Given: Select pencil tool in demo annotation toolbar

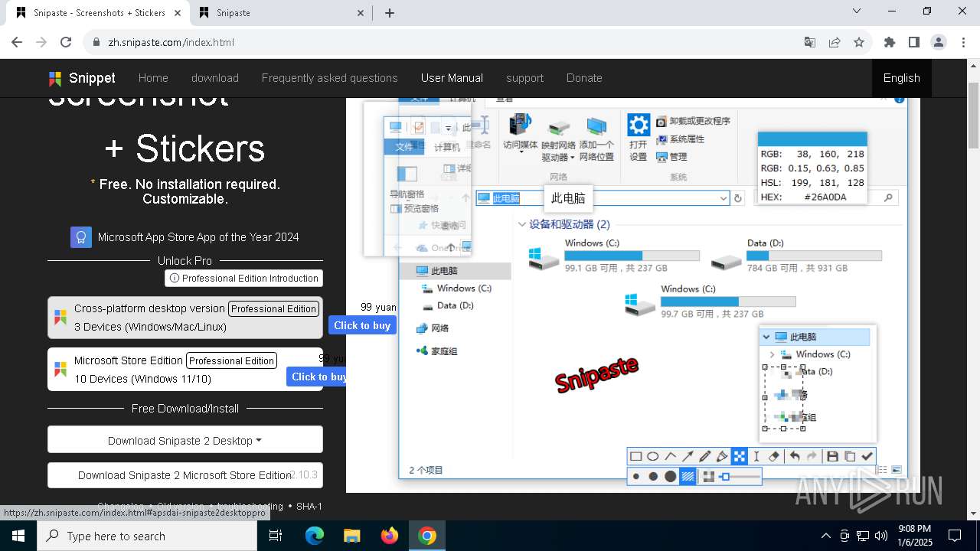Looking at the screenshot, I should pyautogui.click(x=705, y=456).
